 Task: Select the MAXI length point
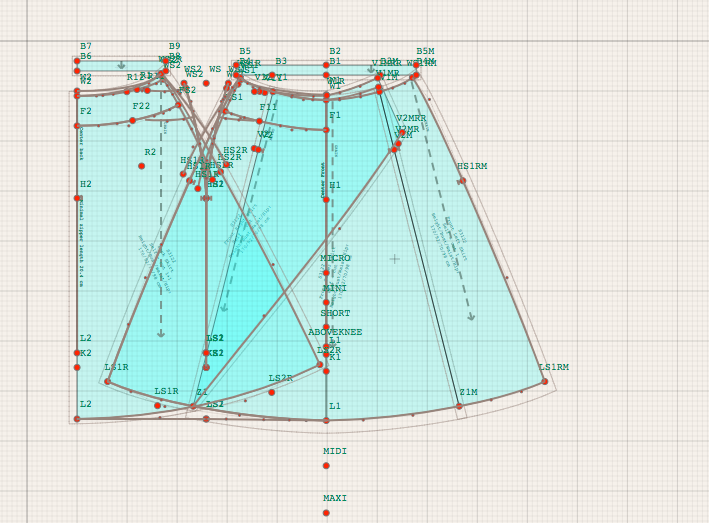click(326, 513)
